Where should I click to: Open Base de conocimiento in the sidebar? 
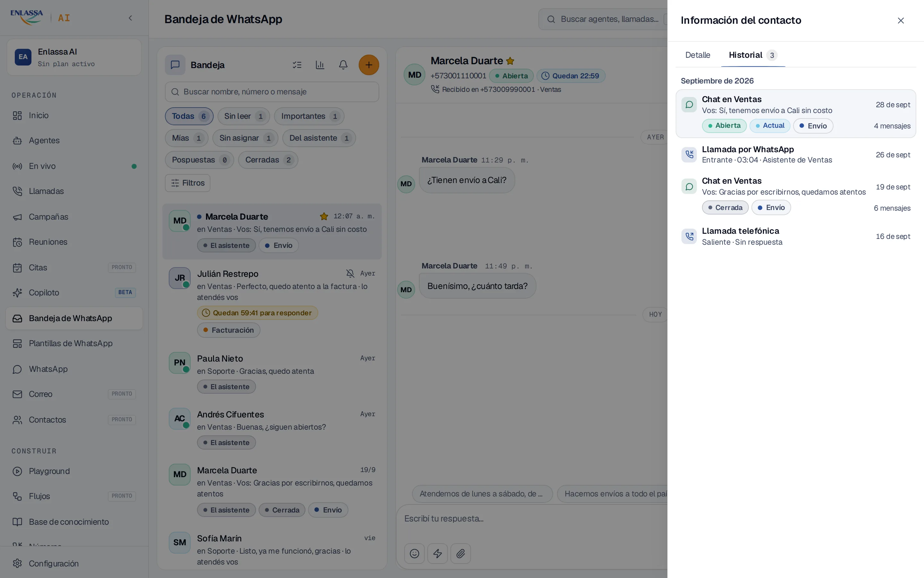point(74,522)
